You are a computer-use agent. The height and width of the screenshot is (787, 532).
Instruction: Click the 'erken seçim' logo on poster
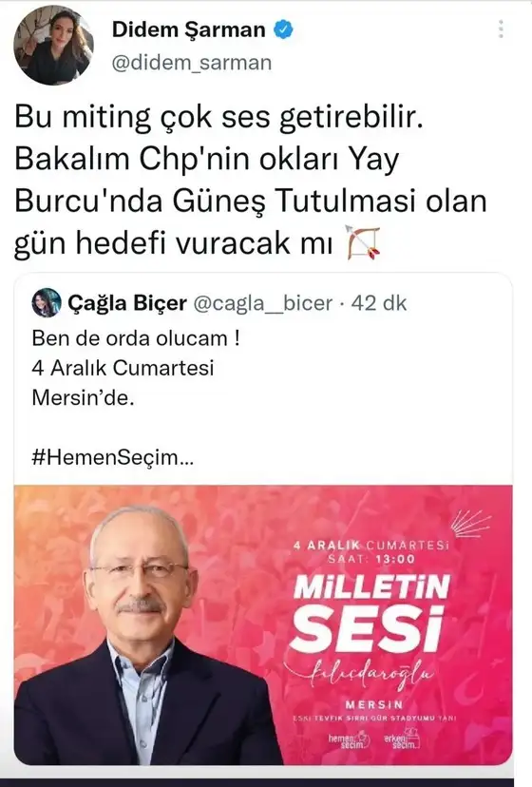(x=402, y=739)
